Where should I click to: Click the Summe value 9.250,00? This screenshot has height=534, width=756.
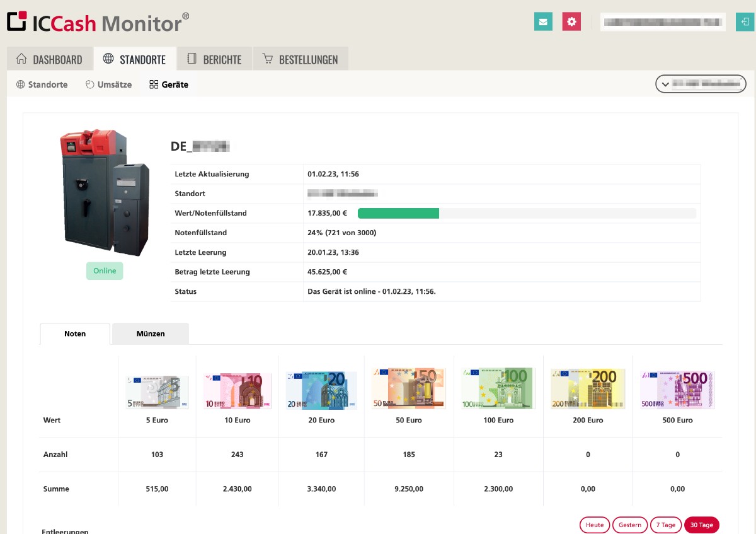409,489
